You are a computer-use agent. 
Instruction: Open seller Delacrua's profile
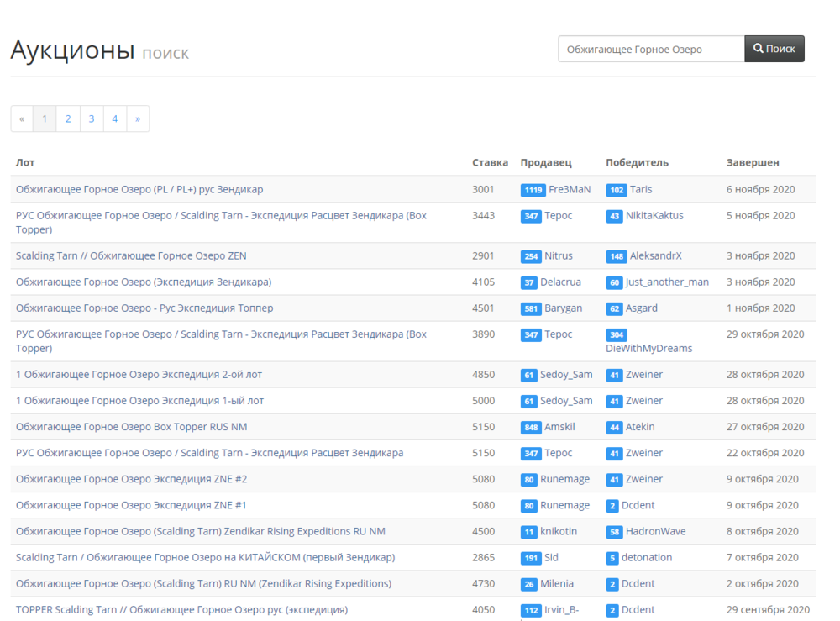coord(560,282)
